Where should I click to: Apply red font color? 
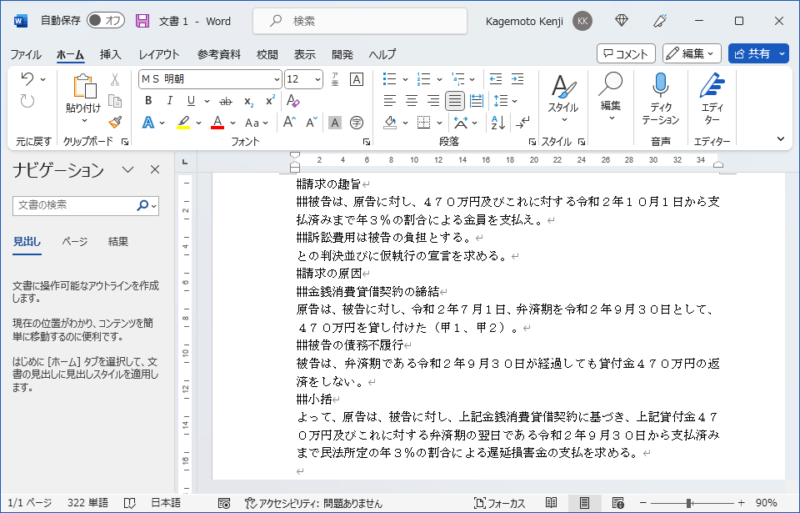coord(218,123)
